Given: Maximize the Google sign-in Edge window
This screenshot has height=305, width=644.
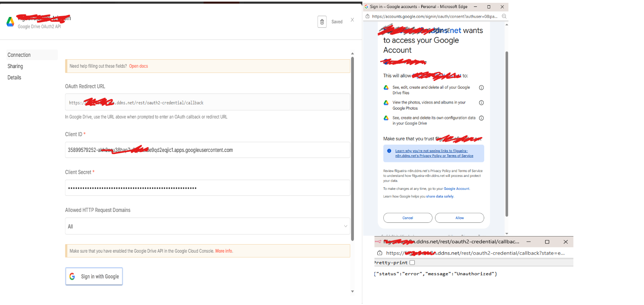Looking at the screenshot, I should pos(489,6).
